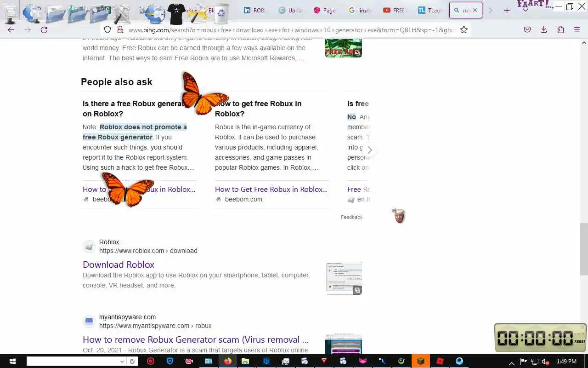The height and width of the screenshot is (368, 588).
Task: Click the taskbar address refresh icon
Action: [x=132, y=362]
